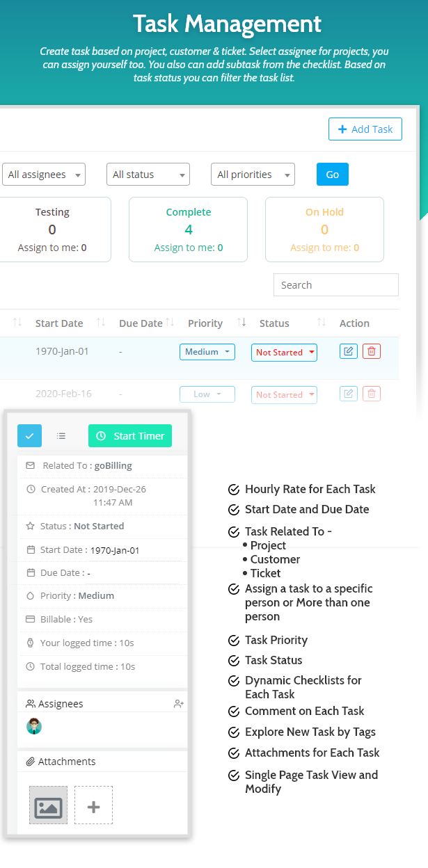Click the Add Task button
The image size is (428, 868).
coord(365,129)
